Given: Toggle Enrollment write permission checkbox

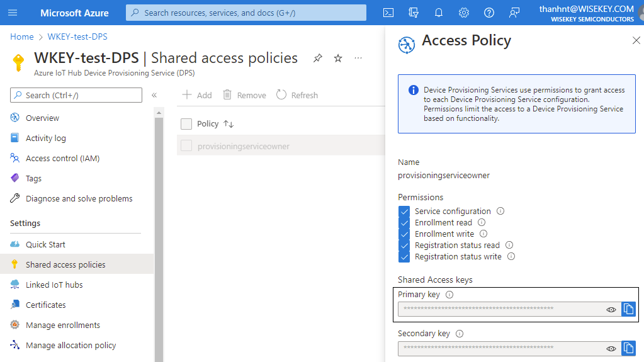Looking at the screenshot, I should point(404,234).
